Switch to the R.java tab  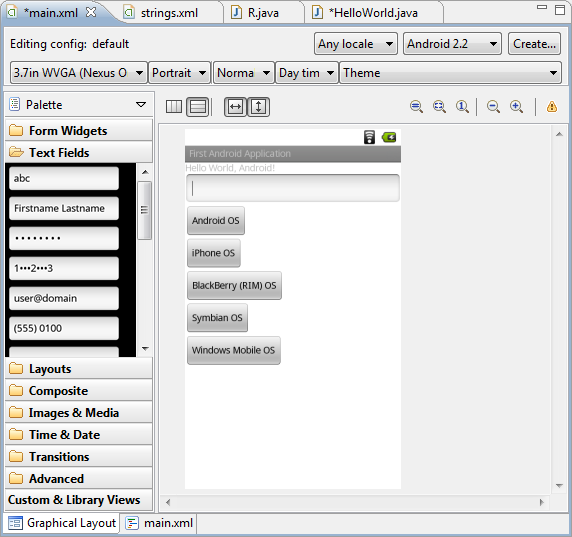263,13
